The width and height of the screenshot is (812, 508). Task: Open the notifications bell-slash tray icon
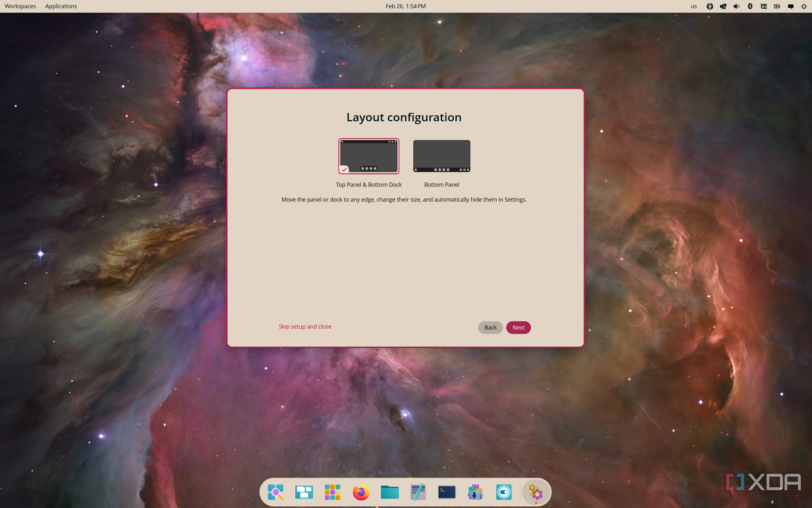764,6
